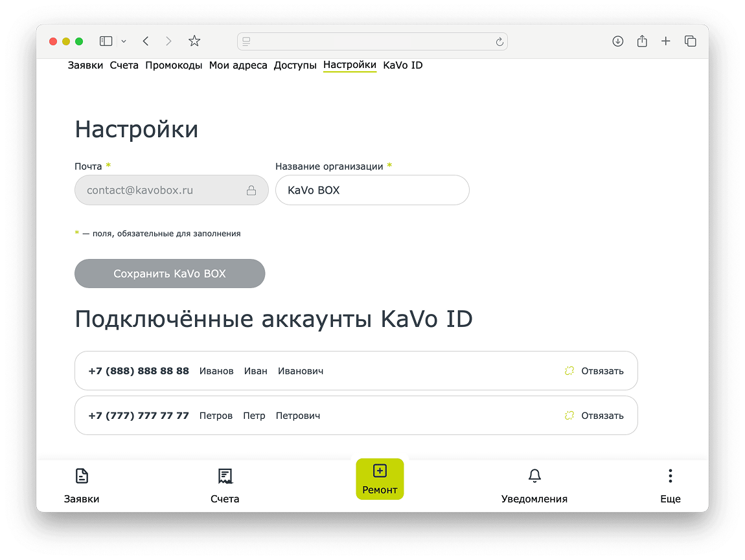Viewport: 745px width, 560px height.
Task: Click the Сохранить KaVo BOX button
Action: [170, 274]
